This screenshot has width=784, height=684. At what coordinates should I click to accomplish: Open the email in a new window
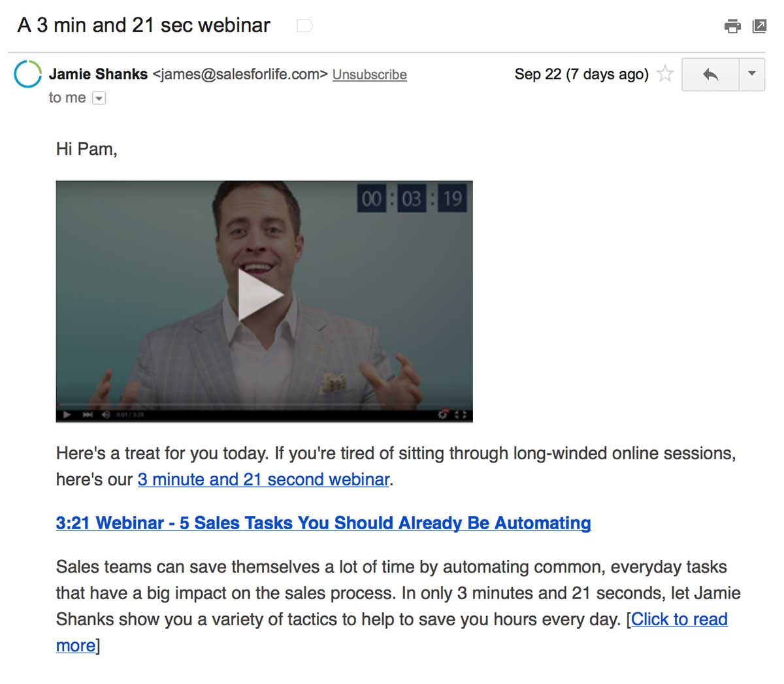759,26
